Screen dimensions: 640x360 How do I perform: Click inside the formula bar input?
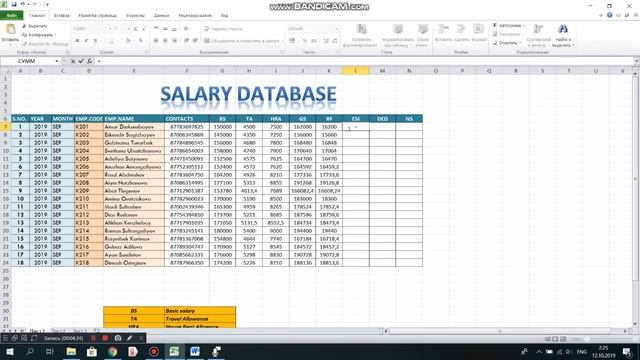pyautogui.click(x=363, y=61)
